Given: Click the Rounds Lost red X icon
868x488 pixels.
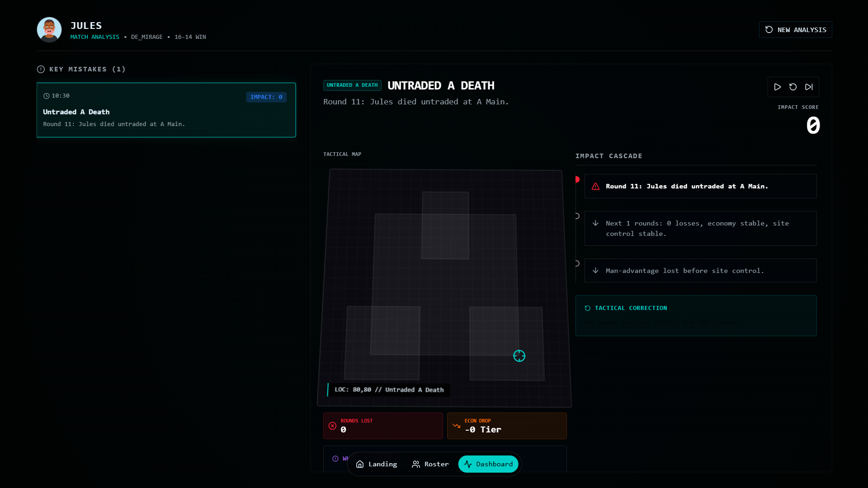Looking at the screenshot, I should [332, 426].
